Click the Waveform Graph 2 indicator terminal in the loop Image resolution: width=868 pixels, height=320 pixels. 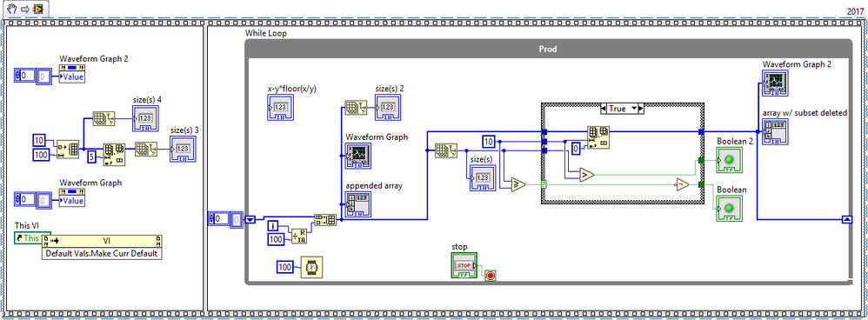pos(775,83)
